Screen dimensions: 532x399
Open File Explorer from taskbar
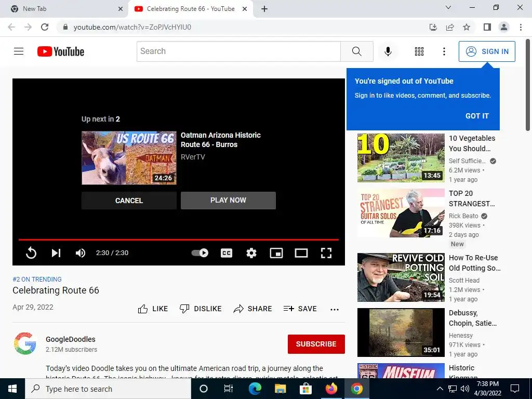pos(280,389)
